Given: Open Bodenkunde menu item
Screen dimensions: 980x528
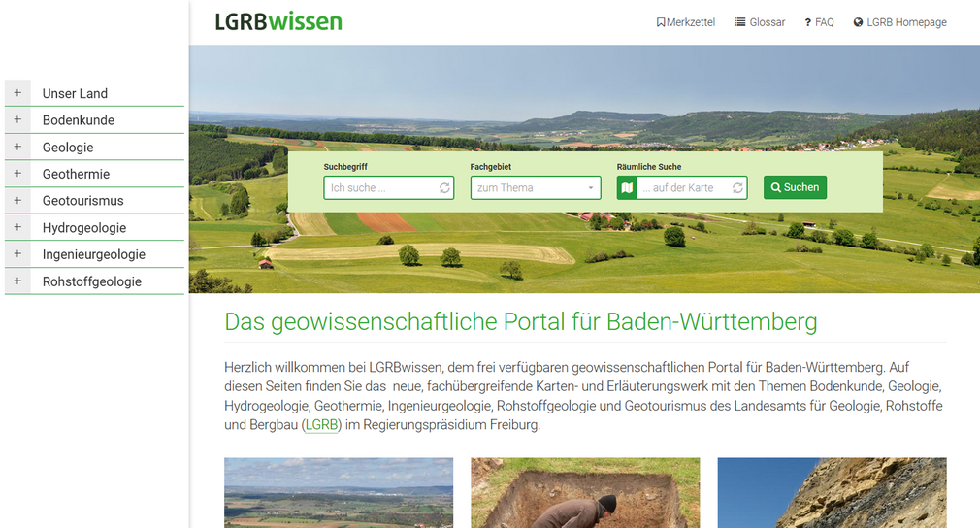Looking at the screenshot, I should (x=79, y=120).
